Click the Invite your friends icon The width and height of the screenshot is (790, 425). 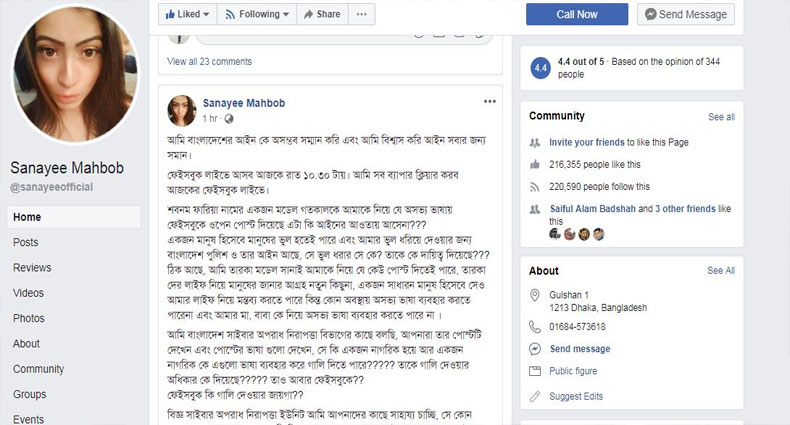coord(537,144)
